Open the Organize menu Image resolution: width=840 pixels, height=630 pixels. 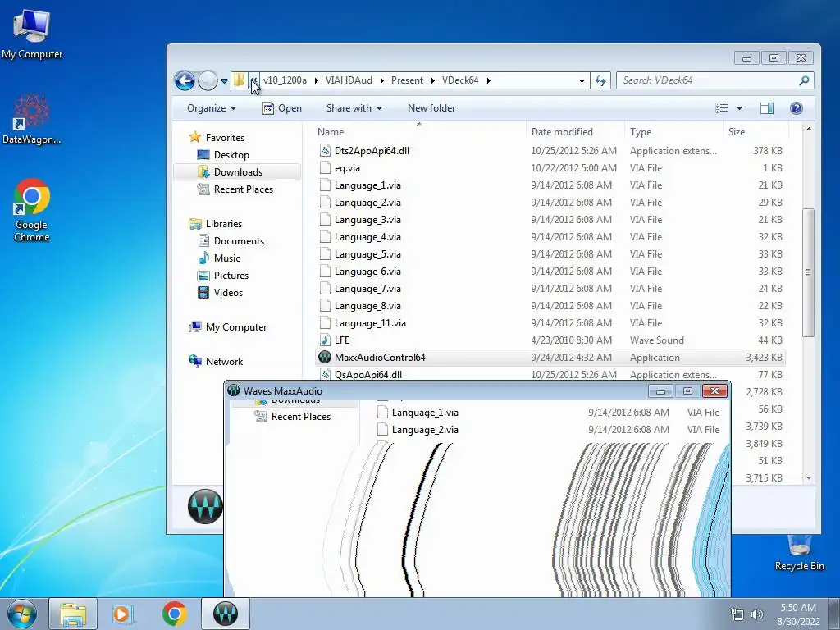click(x=212, y=108)
